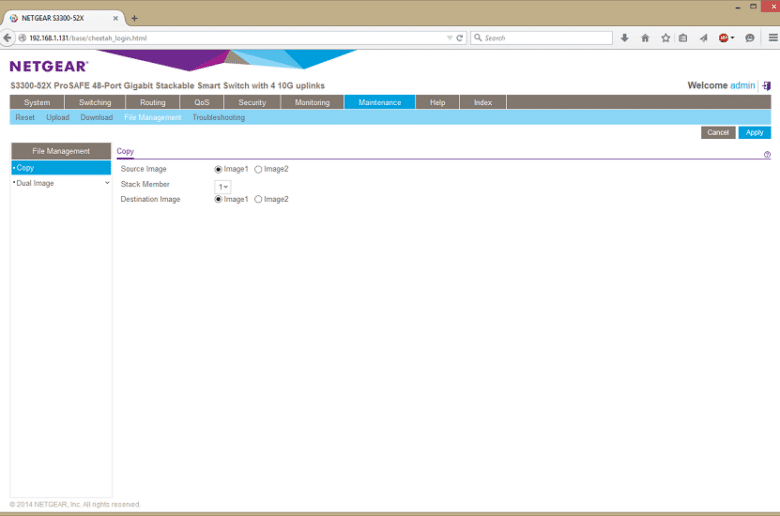
Task: Click the site identity globe icon
Action: (22, 38)
